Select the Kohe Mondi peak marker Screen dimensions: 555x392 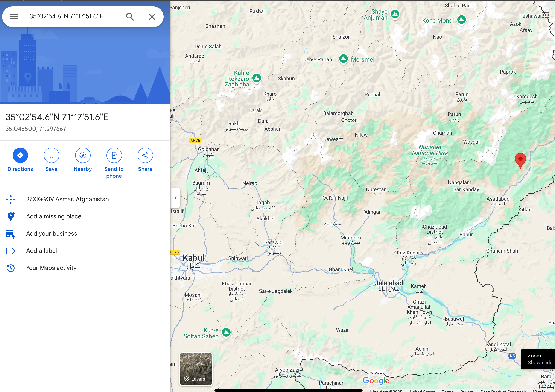461,20
